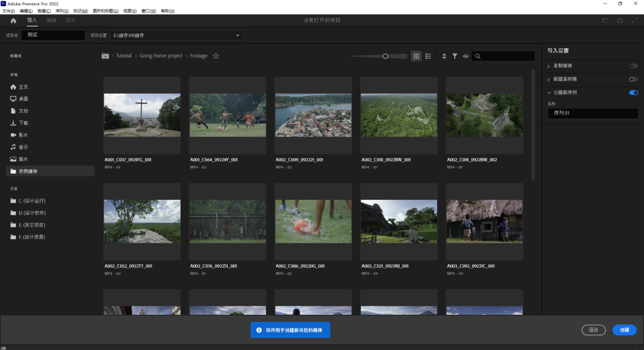Open the media filter funnel icon
The width and height of the screenshot is (644, 350).
(454, 56)
